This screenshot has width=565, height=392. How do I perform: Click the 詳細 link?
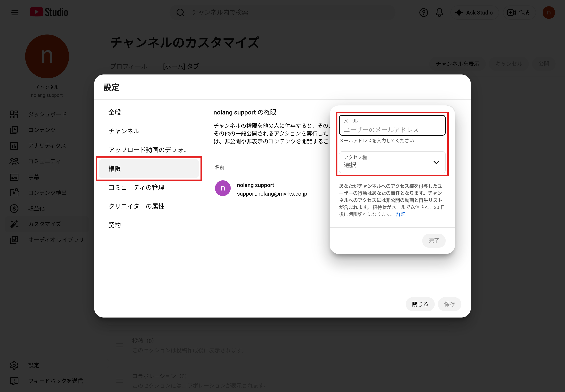[x=401, y=214]
